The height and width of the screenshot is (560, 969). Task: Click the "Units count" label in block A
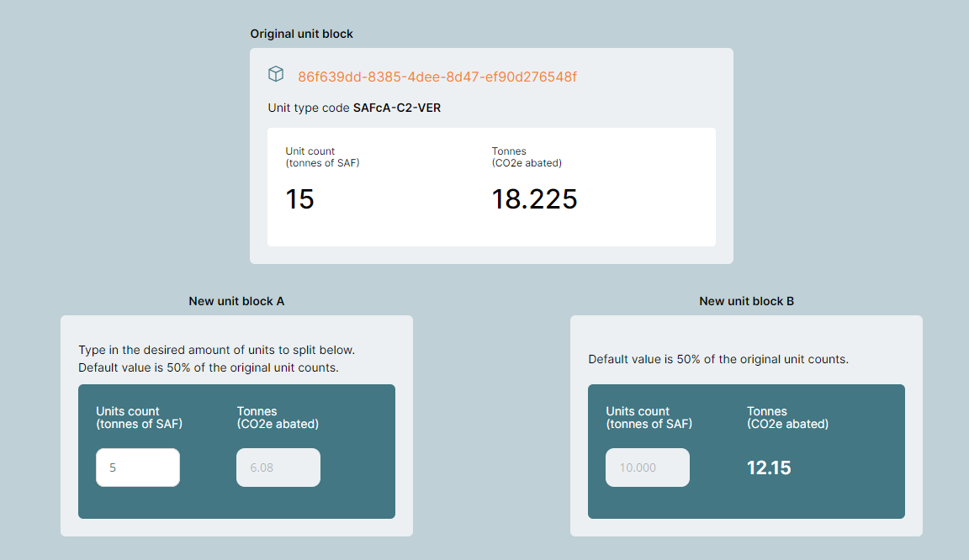(128, 411)
